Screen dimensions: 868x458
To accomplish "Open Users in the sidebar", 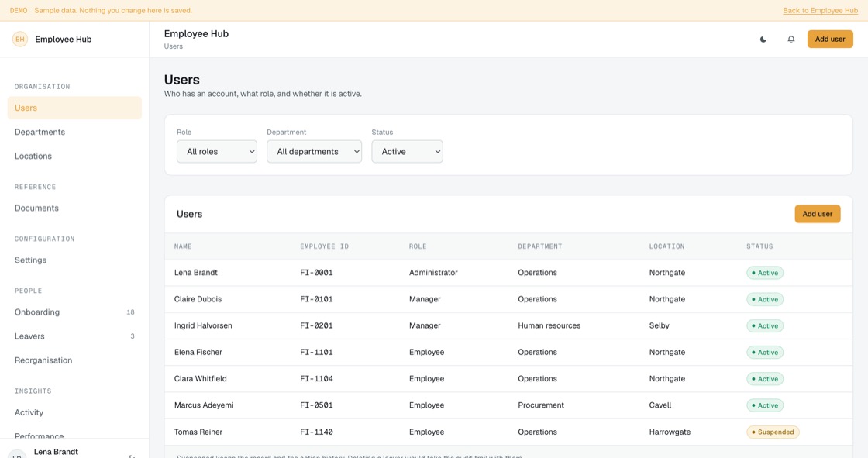I will [x=74, y=108].
